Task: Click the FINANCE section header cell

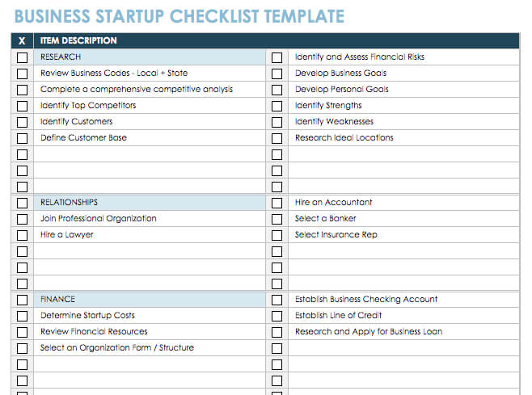Action: pyautogui.click(x=150, y=300)
